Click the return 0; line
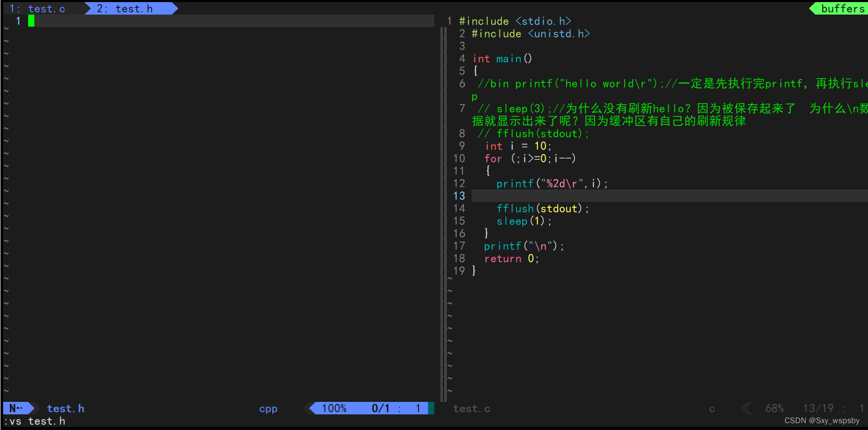 [512, 258]
